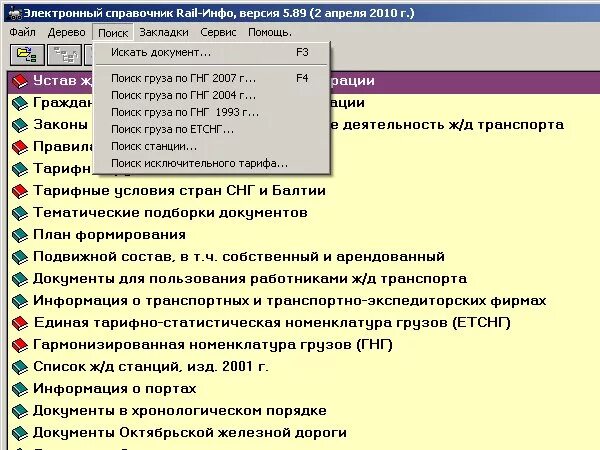The image size is (600, 450).
Task: Choose Поиск груза по ГНГ 1993 г…
Action: pos(212,112)
